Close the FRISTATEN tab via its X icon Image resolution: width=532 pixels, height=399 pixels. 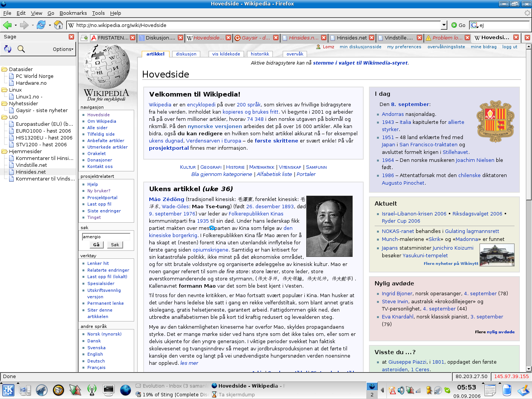tap(133, 38)
